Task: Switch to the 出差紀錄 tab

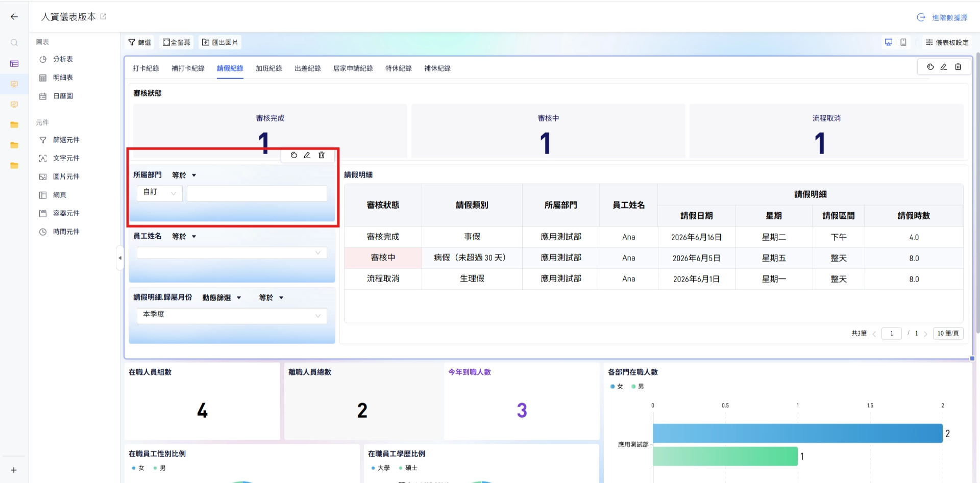Action: 308,68
